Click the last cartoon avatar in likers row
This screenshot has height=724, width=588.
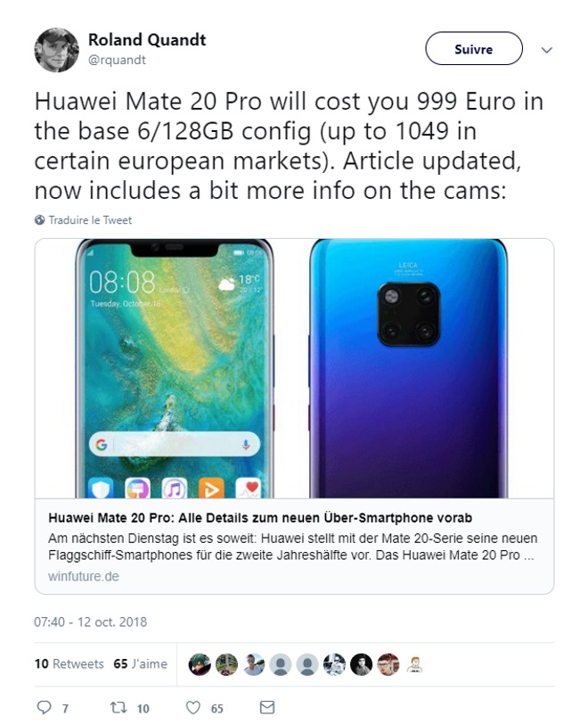414,664
